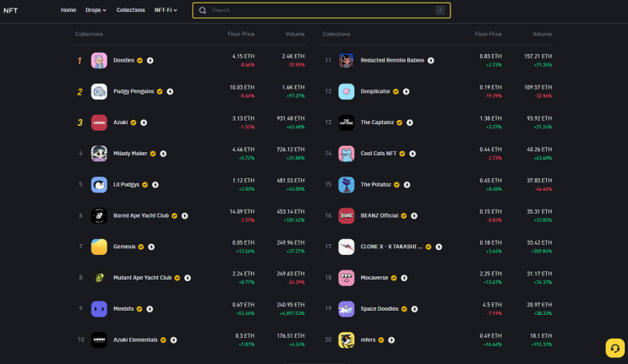Open the Pudgy Penguins collection link
This screenshot has width=628, height=364.
tap(134, 91)
